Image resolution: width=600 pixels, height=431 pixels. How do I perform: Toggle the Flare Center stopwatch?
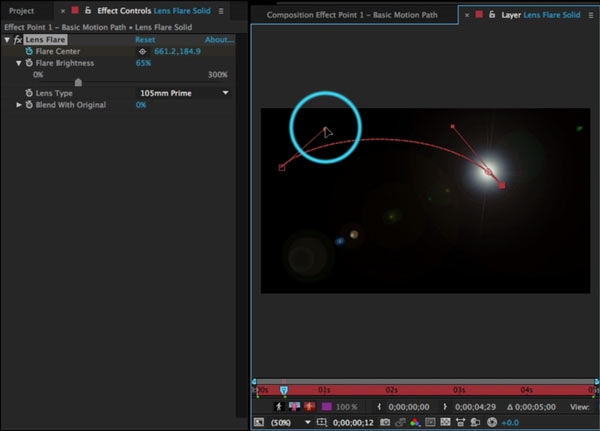pos(29,51)
